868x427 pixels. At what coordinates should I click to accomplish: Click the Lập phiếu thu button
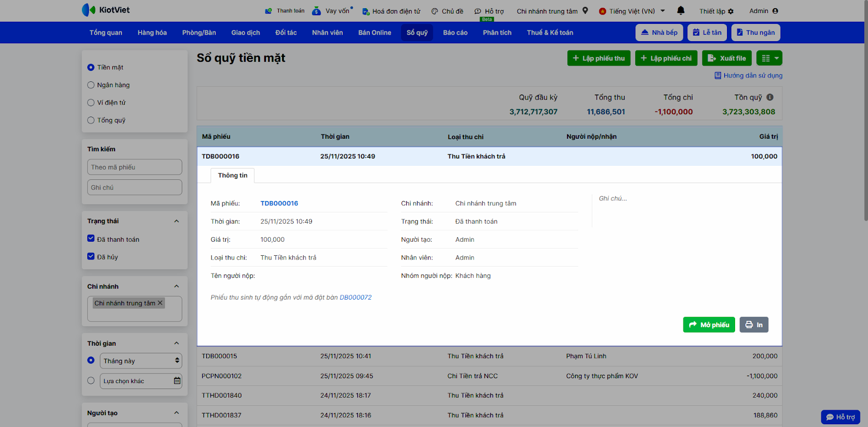pyautogui.click(x=598, y=58)
